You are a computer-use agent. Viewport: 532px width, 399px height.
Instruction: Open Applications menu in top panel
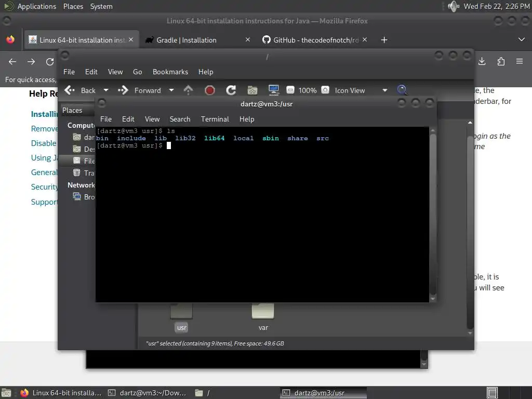coord(37,6)
